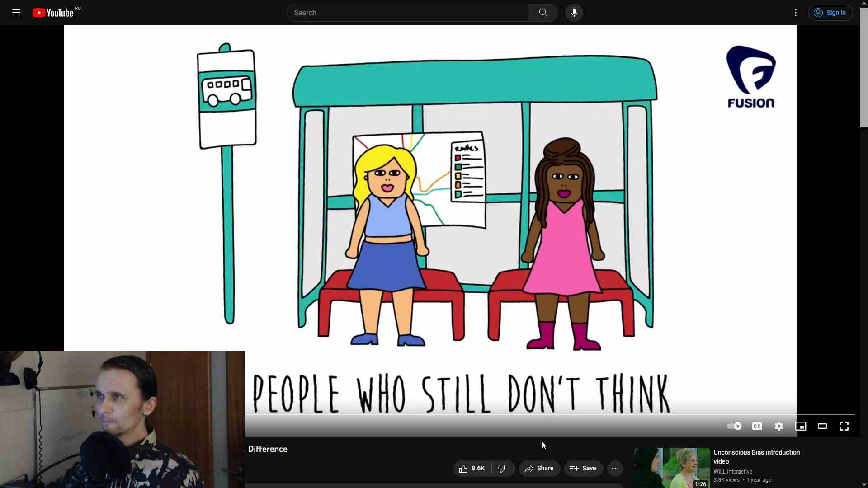Go to the YouTube home logo
This screenshot has height=488, width=868.
click(x=53, y=13)
